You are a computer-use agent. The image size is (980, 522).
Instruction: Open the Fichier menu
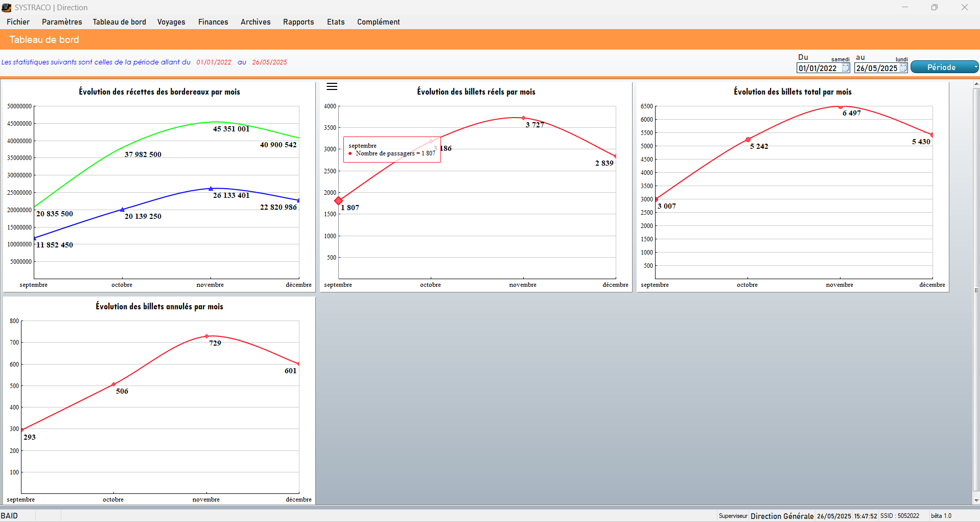point(18,22)
